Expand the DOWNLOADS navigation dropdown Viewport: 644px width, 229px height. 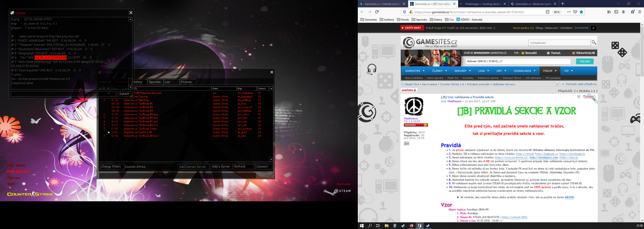(525, 71)
